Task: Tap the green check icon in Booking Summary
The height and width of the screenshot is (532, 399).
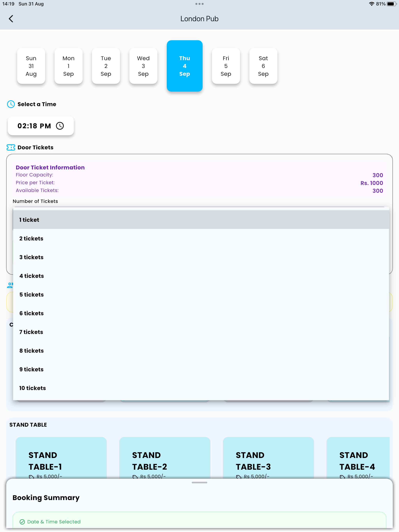Action: [x=22, y=522]
